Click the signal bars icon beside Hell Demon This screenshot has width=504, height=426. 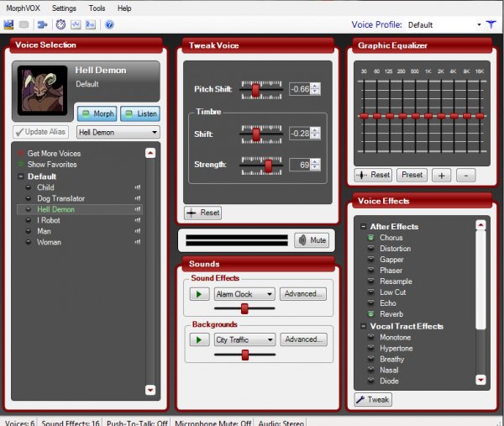click(x=138, y=209)
